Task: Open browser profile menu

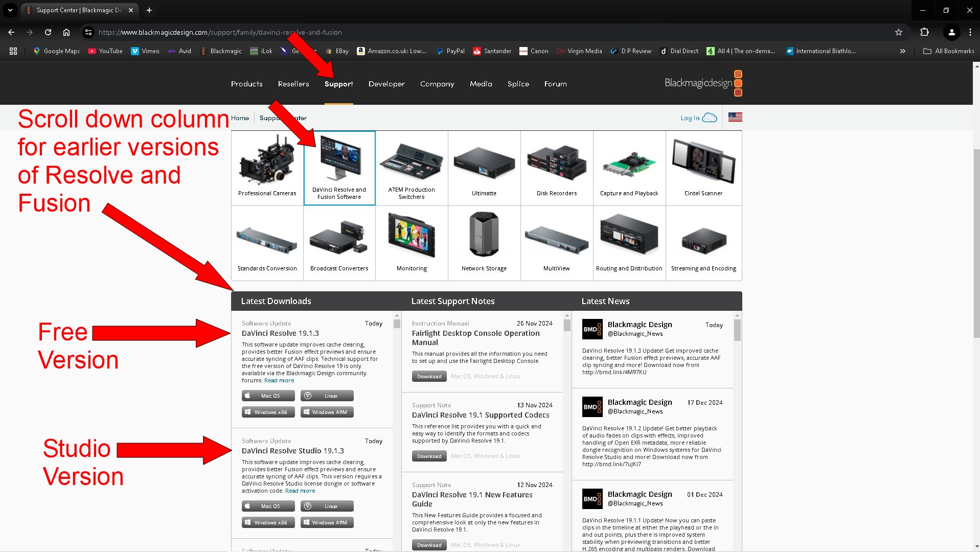Action: [x=951, y=32]
